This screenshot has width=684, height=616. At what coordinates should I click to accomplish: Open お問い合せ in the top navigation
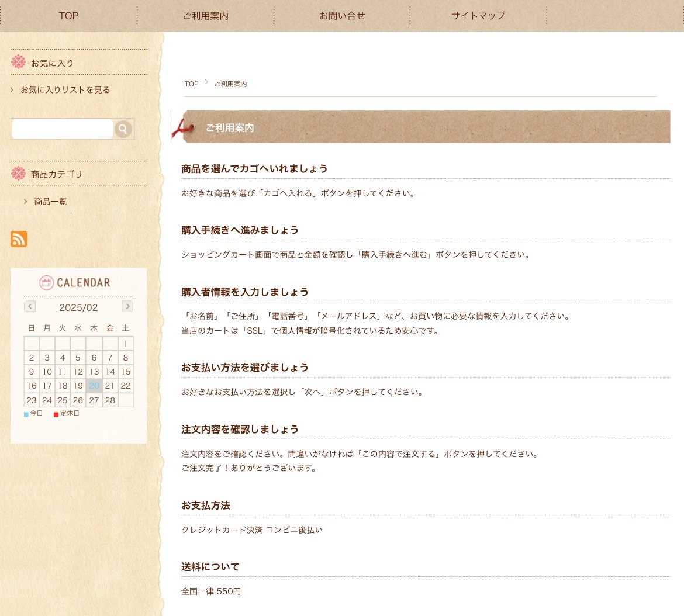point(342,16)
